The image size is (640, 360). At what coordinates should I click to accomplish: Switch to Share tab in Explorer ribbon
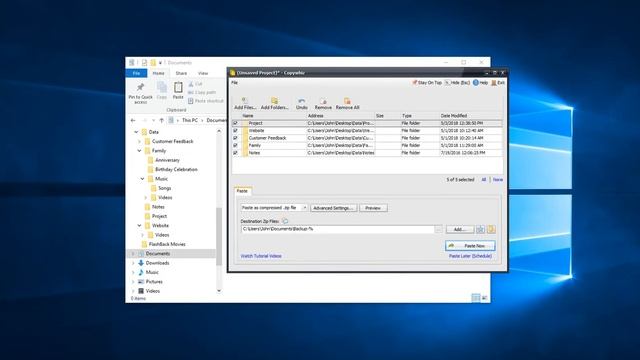pyautogui.click(x=181, y=73)
